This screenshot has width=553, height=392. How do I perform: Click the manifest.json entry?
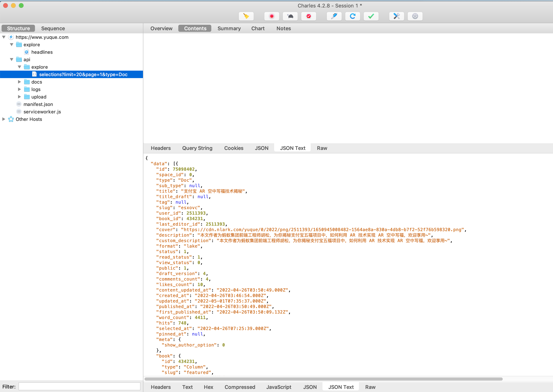pos(38,104)
